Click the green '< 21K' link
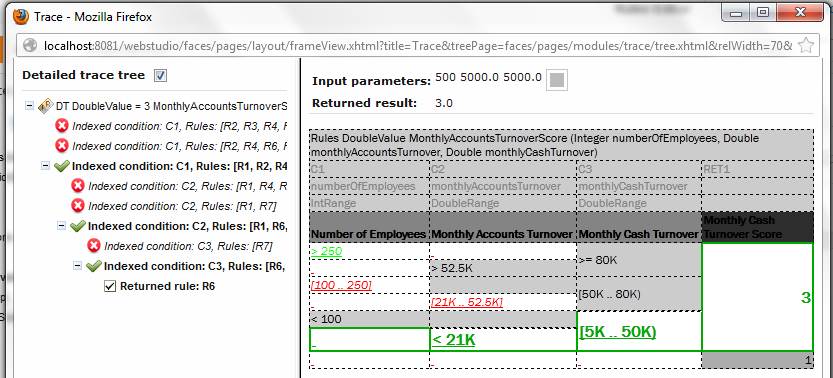Viewport: 833px width, 378px height. click(453, 340)
